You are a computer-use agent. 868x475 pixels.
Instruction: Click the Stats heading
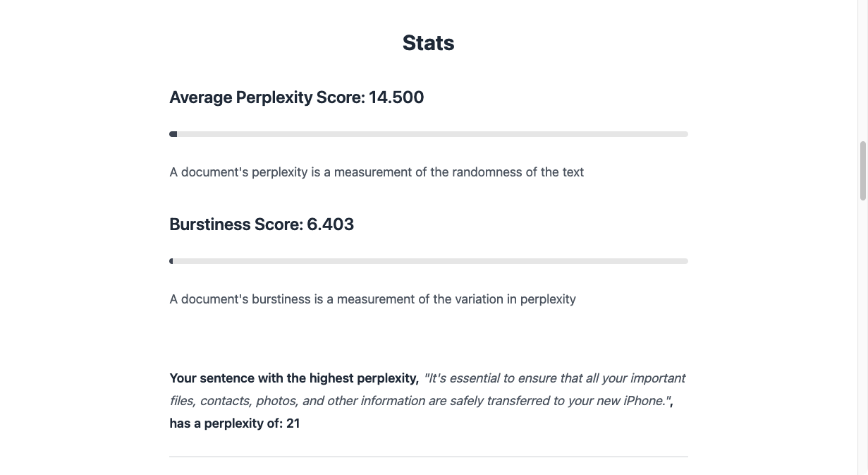(x=428, y=43)
